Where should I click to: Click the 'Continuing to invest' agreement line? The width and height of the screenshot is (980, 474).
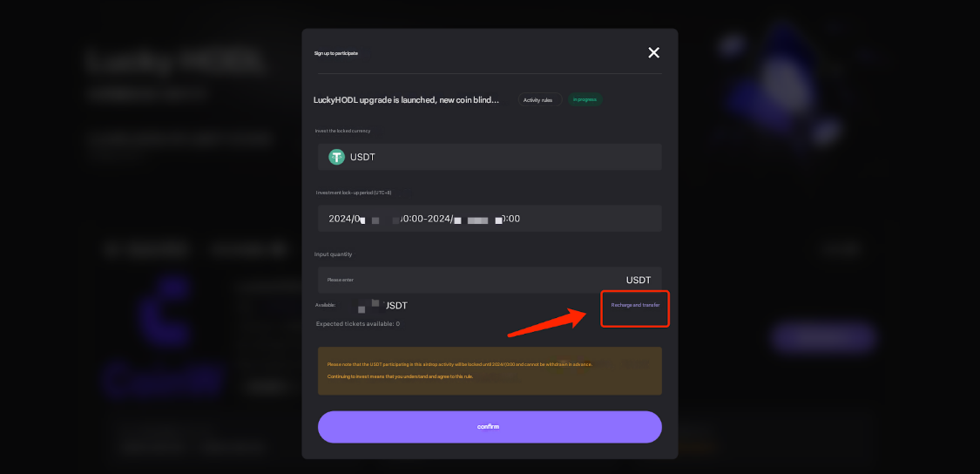[400, 376]
